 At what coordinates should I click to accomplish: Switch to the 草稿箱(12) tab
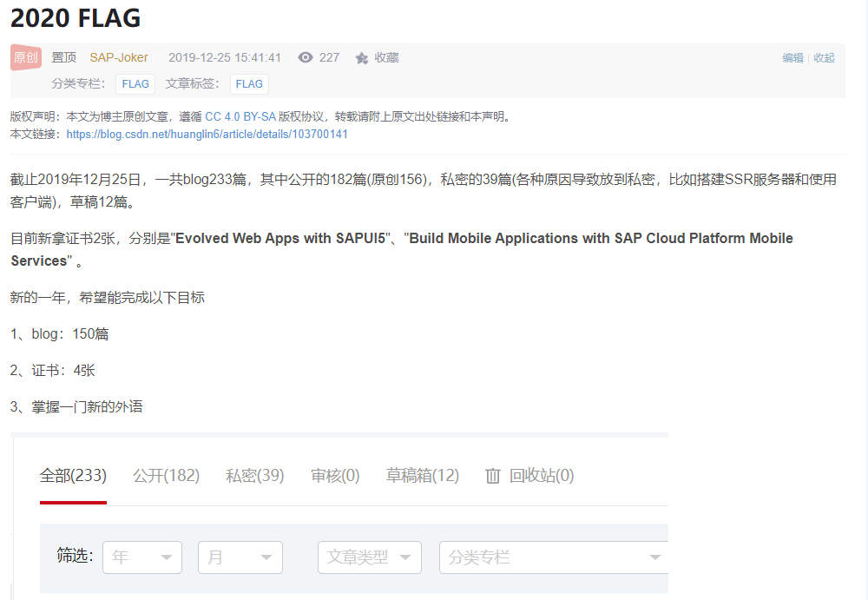pos(423,475)
